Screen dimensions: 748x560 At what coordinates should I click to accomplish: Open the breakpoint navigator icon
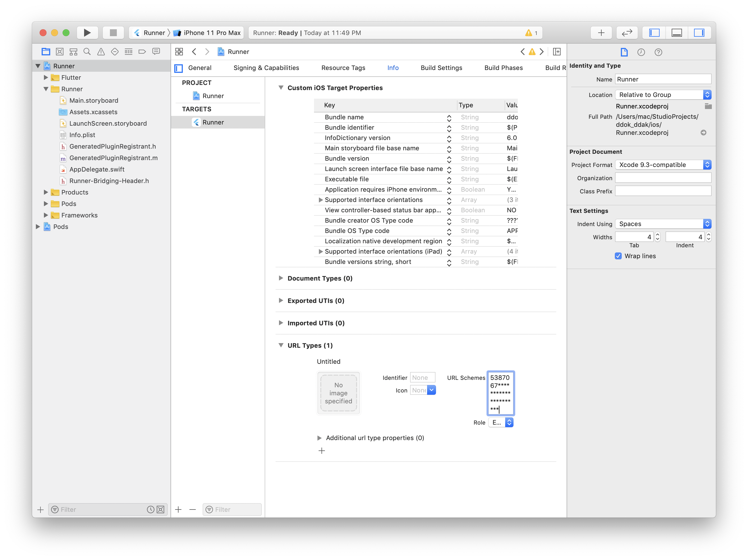pyautogui.click(x=142, y=52)
